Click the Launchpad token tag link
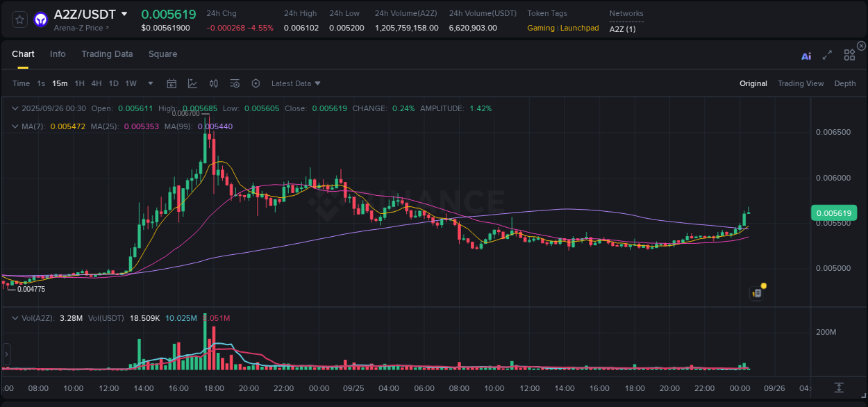 pos(579,28)
